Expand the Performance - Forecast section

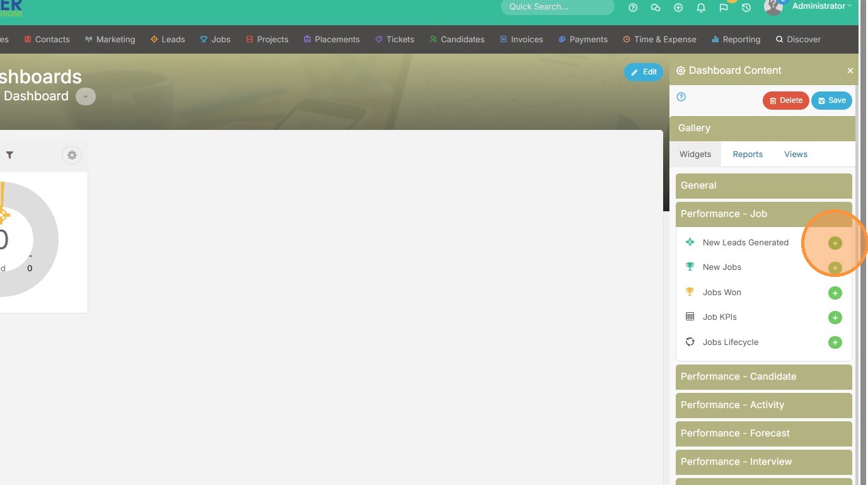(x=763, y=433)
